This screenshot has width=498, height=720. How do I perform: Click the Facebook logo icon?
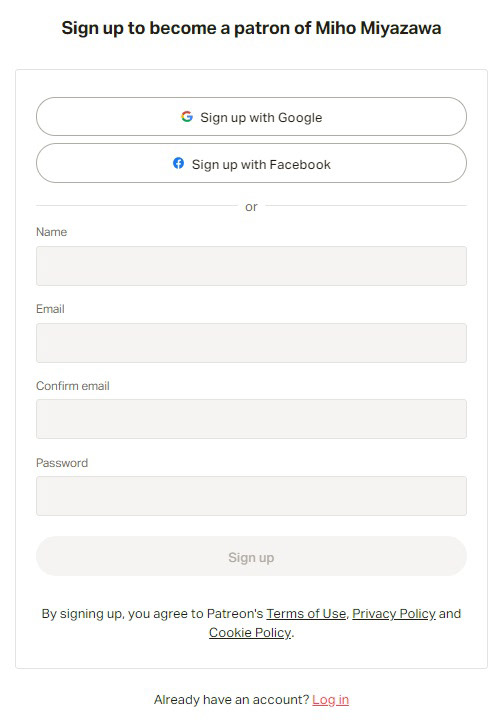pyautogui.click(x=179, y=163)
